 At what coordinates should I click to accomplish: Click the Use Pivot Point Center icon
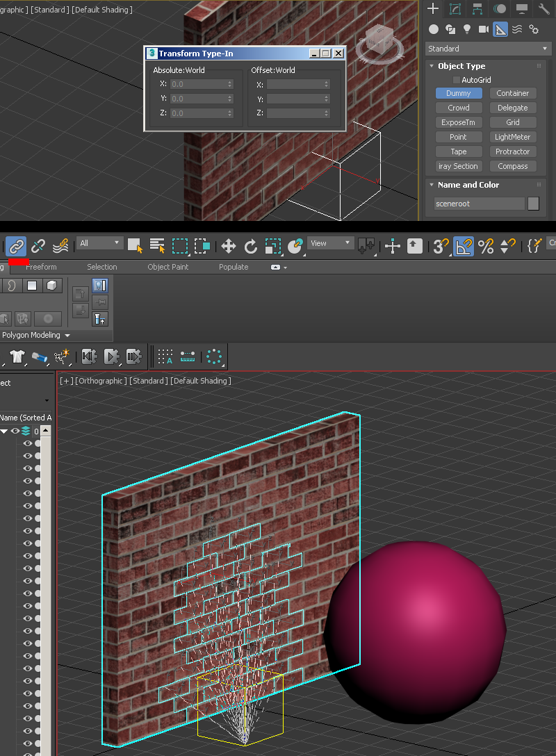click(x=366, y=247)
